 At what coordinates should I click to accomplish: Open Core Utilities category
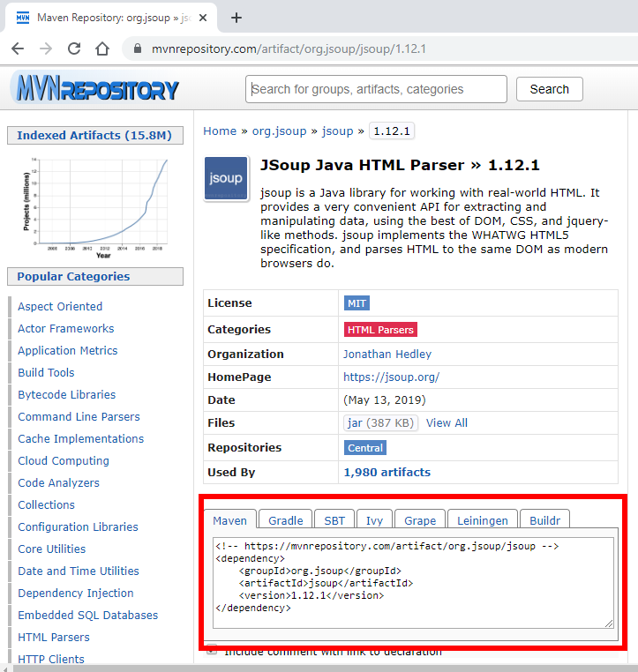52,549
